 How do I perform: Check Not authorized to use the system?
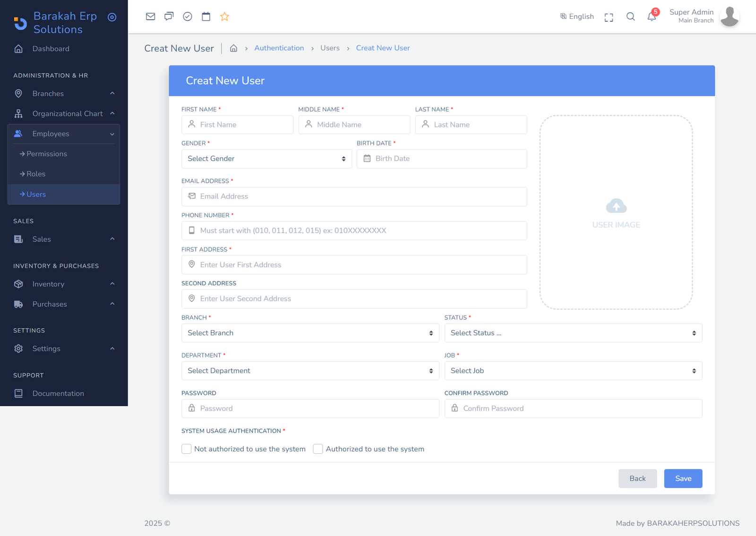[186, 449]
